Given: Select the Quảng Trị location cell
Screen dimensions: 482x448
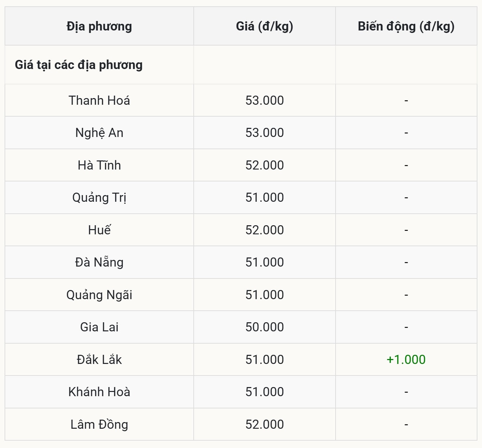Looking at the screenshot, I should (x=99, y=198).
